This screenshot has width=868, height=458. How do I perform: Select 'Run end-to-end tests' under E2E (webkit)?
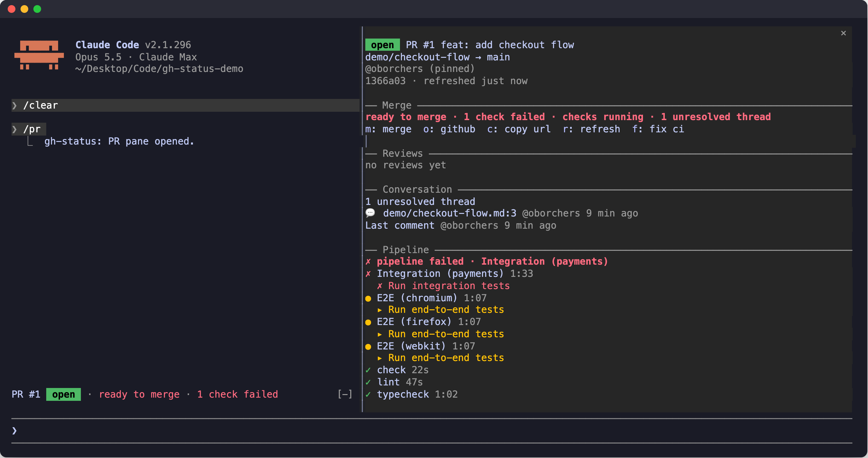click(446, 358)
